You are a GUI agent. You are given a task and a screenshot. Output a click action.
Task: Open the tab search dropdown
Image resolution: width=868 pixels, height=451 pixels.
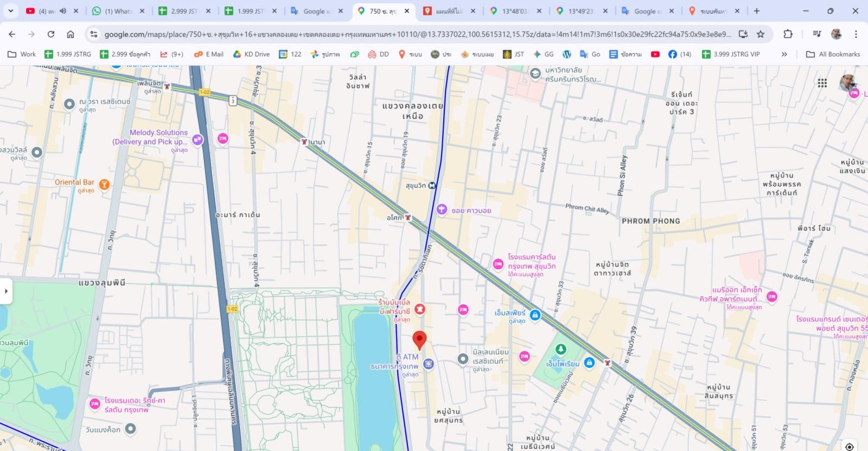coord(11,11)
